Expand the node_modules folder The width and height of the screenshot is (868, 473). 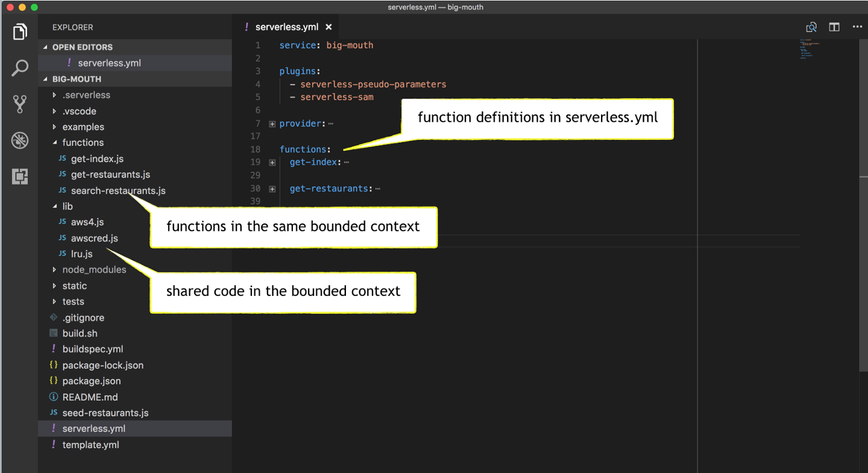[55, 270]
